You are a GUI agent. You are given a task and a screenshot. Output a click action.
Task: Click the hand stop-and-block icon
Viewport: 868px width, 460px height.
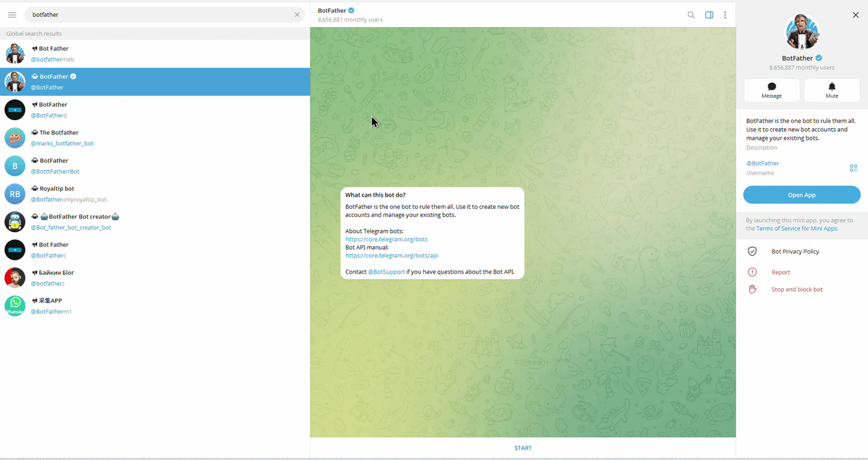click(x=752, y=290)
